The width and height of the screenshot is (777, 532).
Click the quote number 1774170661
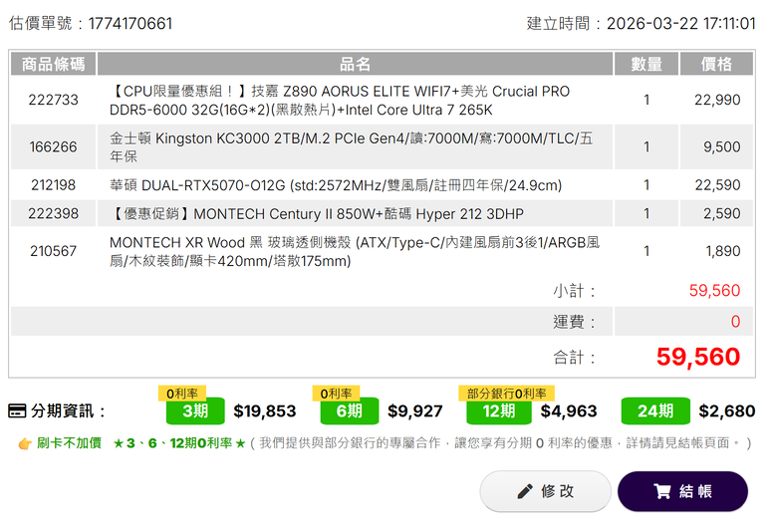click(130, 24)
